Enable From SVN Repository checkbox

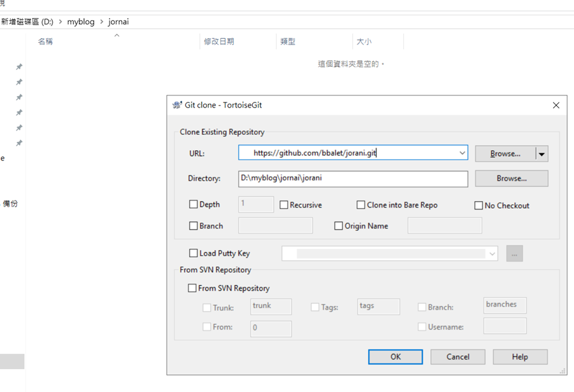pos(192,288)
